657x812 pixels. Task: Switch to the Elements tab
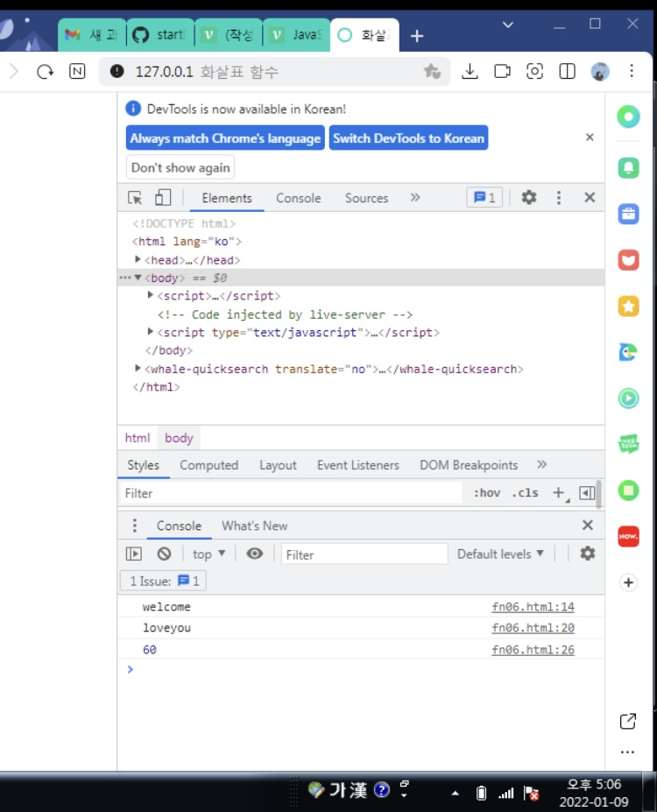[x=227, y=198]
